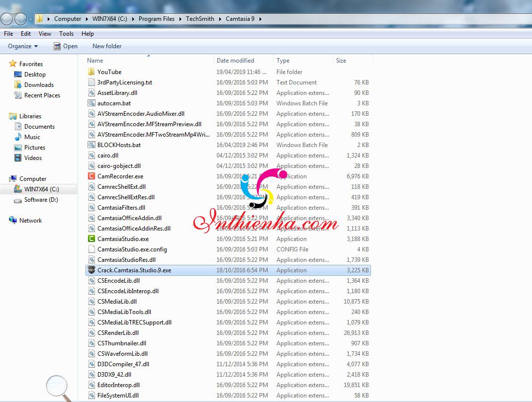532x402 pixels.
Task: Sort files by the Size column header
Action: tap(341, 60)
